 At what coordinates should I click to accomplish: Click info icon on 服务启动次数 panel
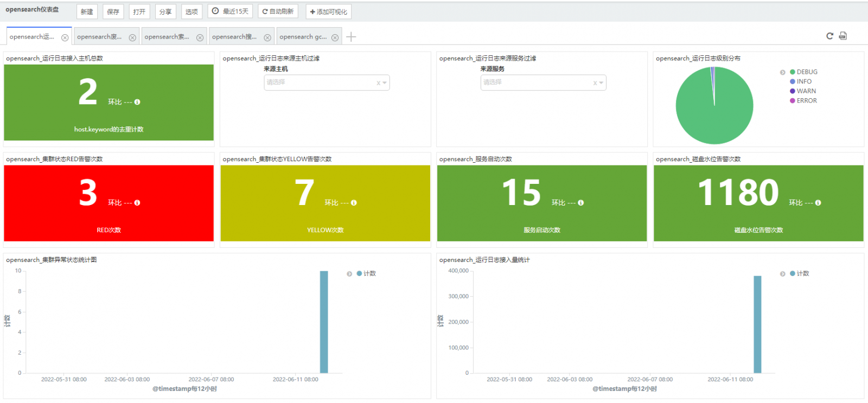coord(581,203)
